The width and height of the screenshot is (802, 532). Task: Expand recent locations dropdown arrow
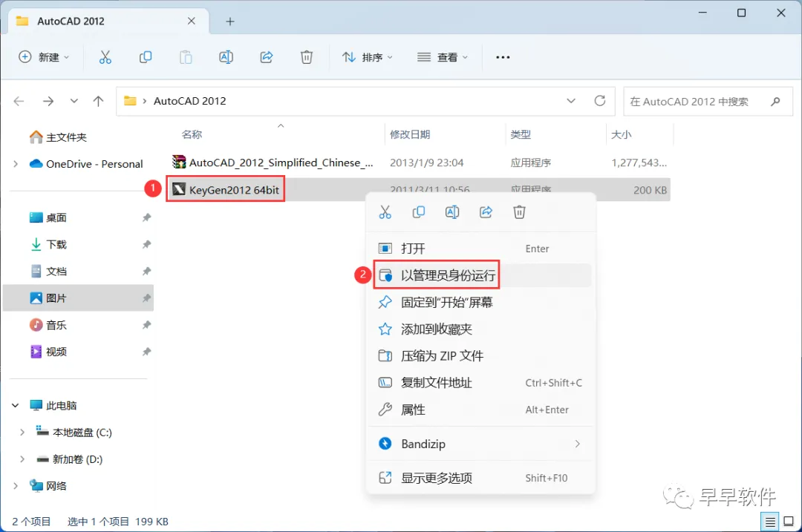74,101
